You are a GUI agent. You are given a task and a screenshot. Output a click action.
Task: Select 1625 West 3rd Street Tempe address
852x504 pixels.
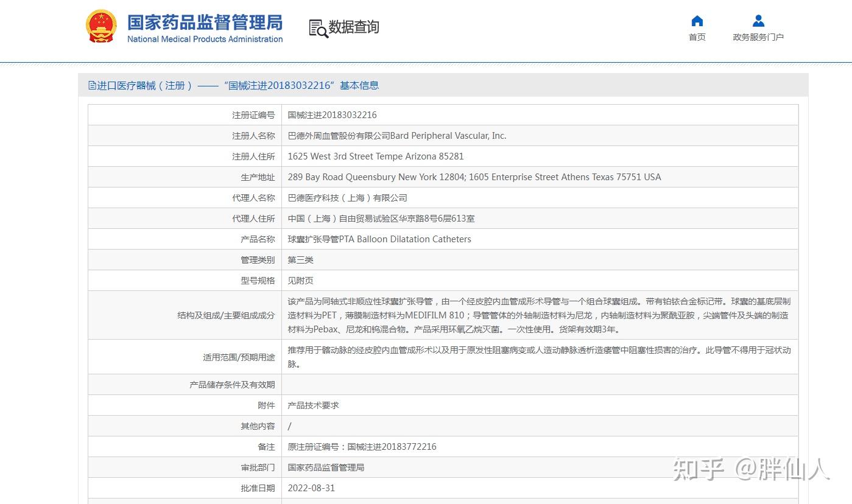376,156
